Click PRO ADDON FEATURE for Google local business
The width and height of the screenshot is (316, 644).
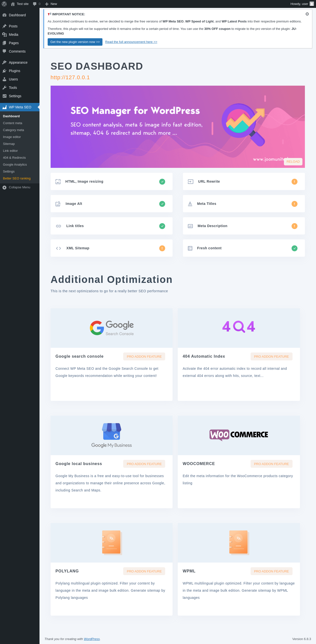point(144,464)
